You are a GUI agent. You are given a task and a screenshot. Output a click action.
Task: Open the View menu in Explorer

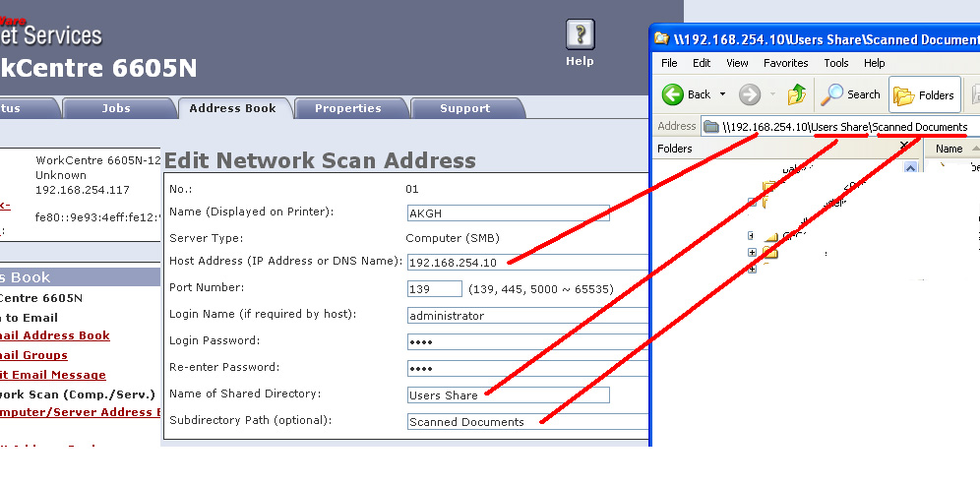737,63
